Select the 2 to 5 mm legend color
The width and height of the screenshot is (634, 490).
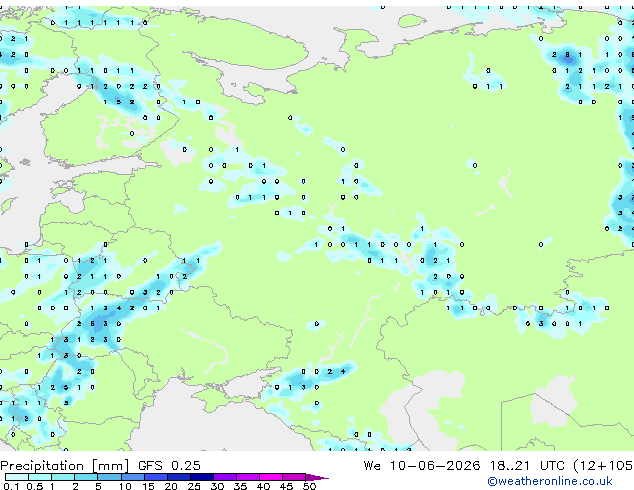[86, 477]
